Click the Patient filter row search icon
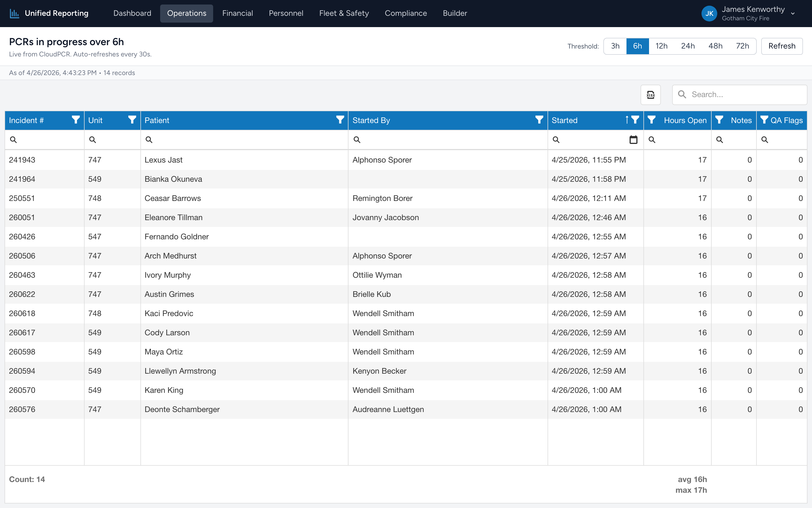The width and height of the screenshot is (812, 508). point(149,139)
